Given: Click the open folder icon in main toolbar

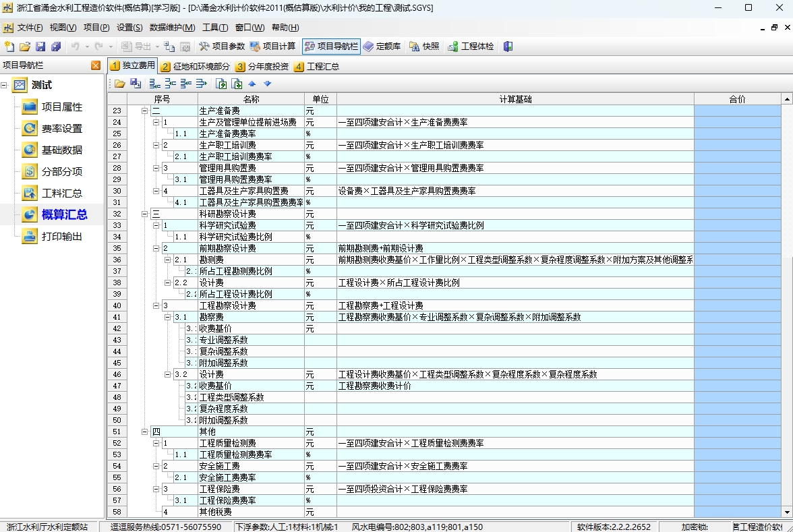Looking at the screenshot, I should coord(25,47).
